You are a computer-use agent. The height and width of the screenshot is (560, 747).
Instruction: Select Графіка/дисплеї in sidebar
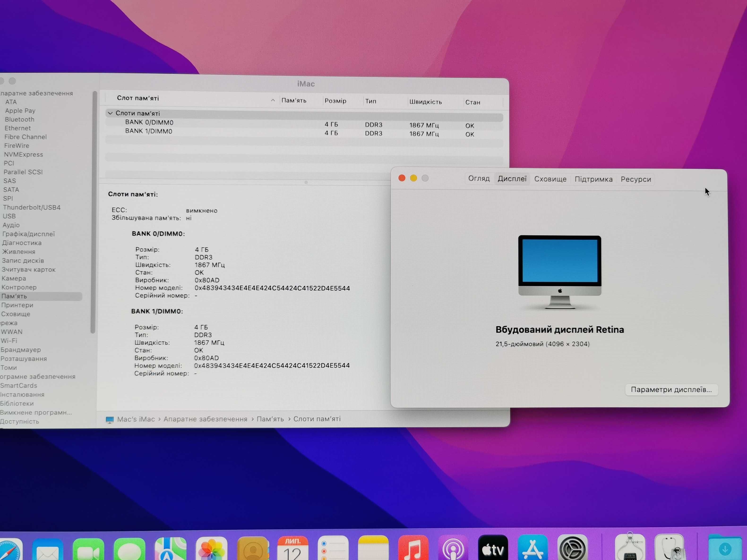coord(28,234)
